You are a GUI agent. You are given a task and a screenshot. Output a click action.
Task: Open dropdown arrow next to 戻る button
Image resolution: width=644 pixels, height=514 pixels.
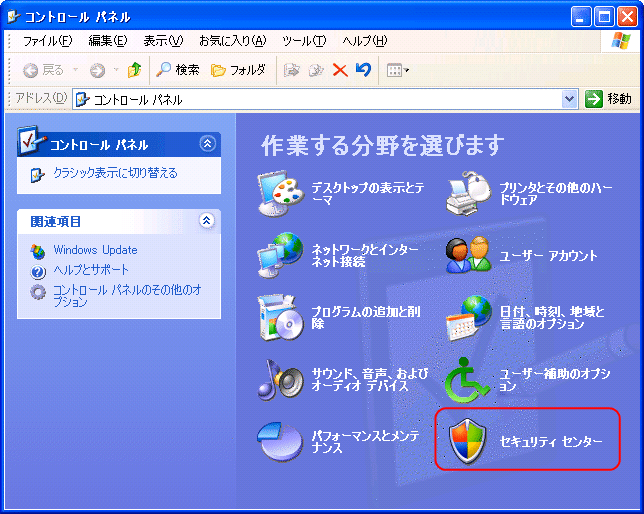point(76,70)
